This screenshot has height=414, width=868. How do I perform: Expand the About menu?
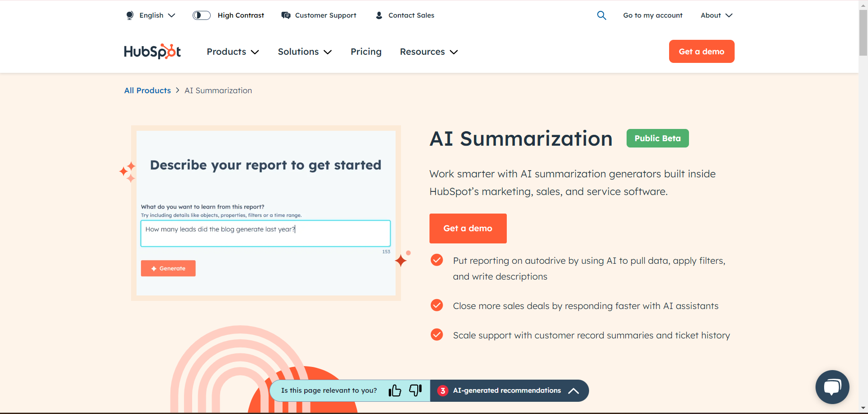pyautogui.click(x=717, y=15)
